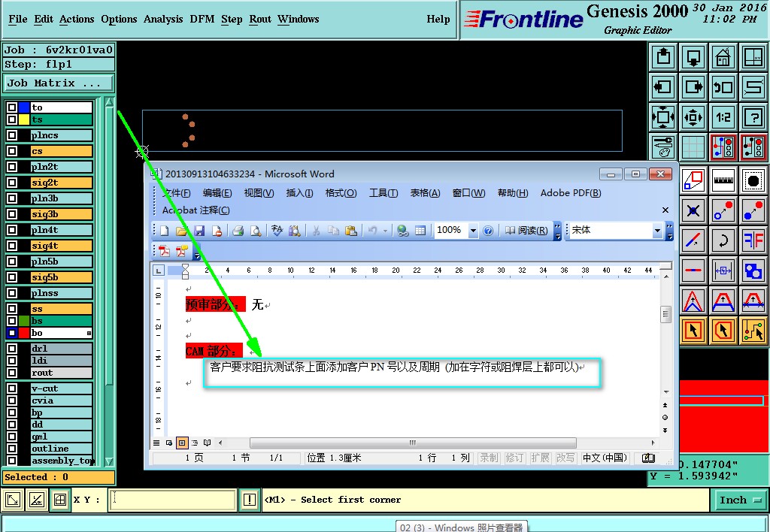Toggle the checkbox for layer ss

[12, 309]
